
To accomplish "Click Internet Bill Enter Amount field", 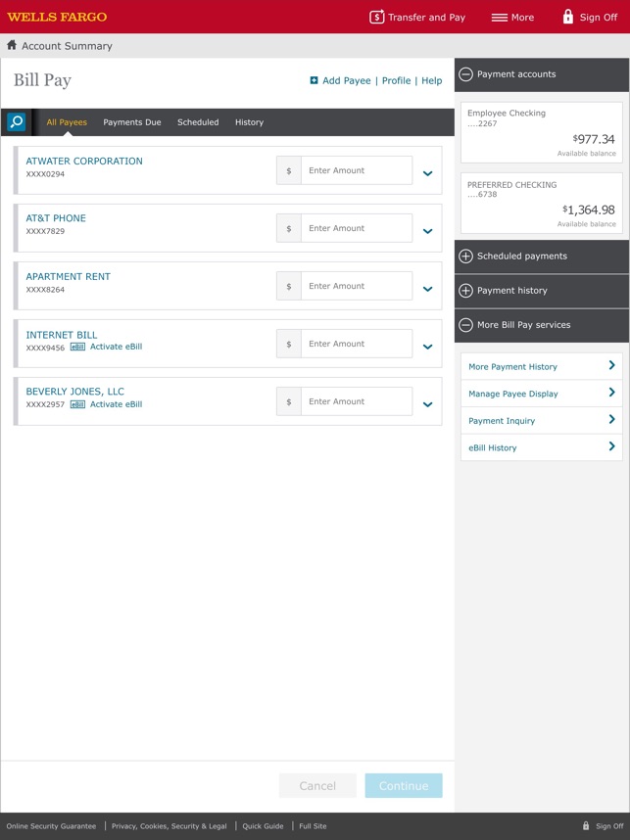I will (x=357, y=344).
